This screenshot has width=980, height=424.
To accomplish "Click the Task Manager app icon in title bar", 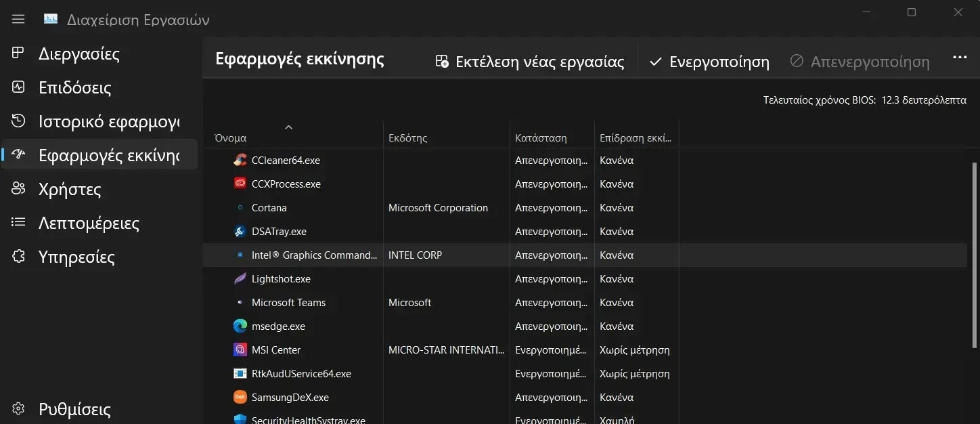I will click(51, 19).
